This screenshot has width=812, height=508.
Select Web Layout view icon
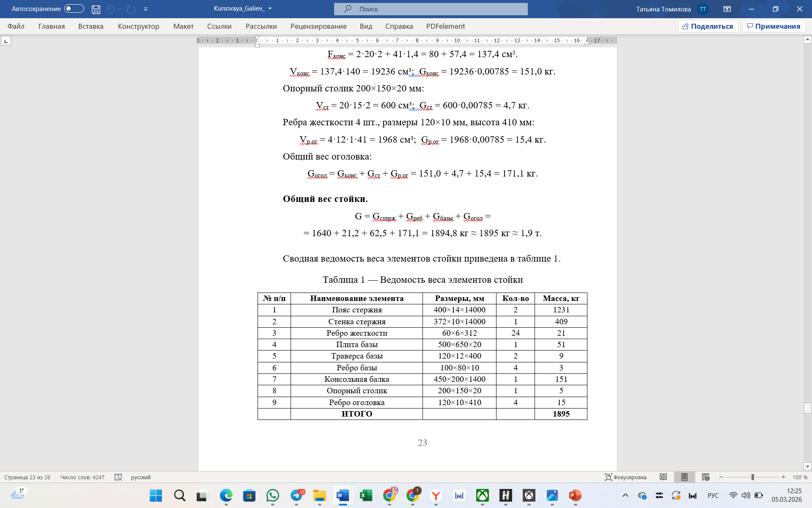coord(705,477)
